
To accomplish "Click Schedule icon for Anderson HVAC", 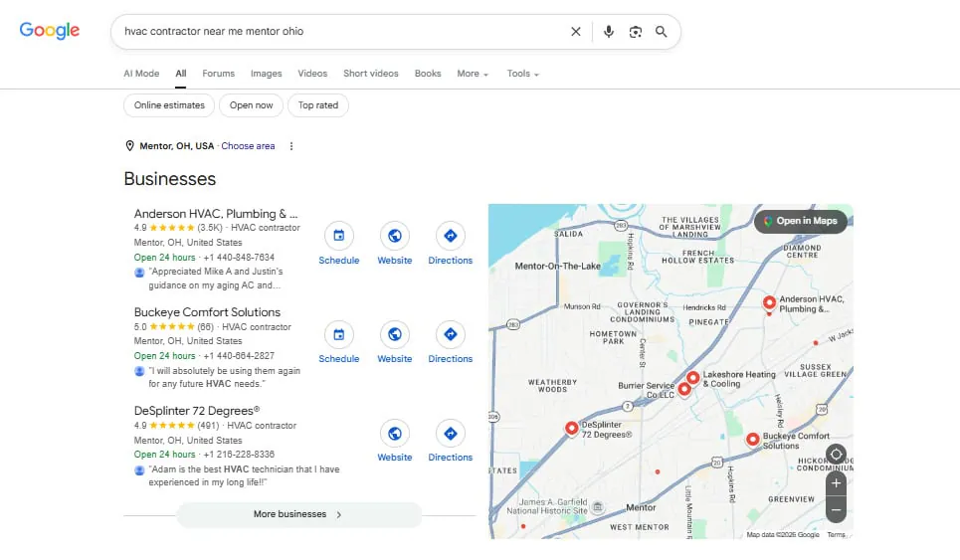I will pyautogui.click(x=338, y=236).
